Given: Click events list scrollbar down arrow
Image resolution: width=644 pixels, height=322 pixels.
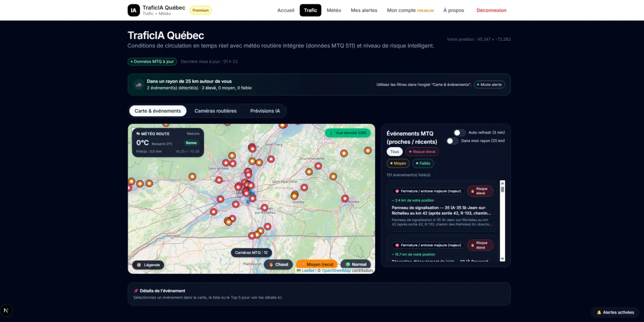Looking at the screenshot, I should click(x=503, y=259).
